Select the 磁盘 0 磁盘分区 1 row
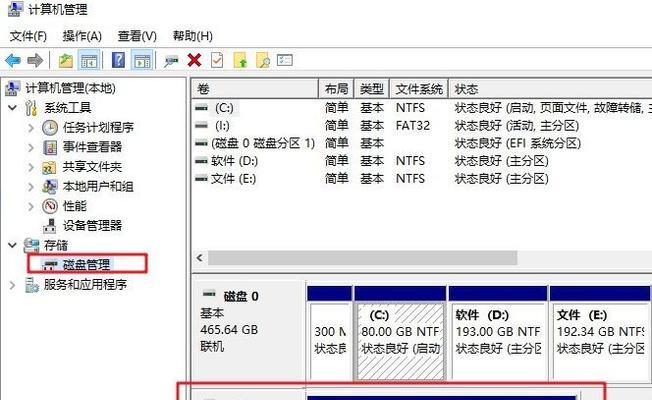This screenshot has width=652, height=400. click(422, 143)
